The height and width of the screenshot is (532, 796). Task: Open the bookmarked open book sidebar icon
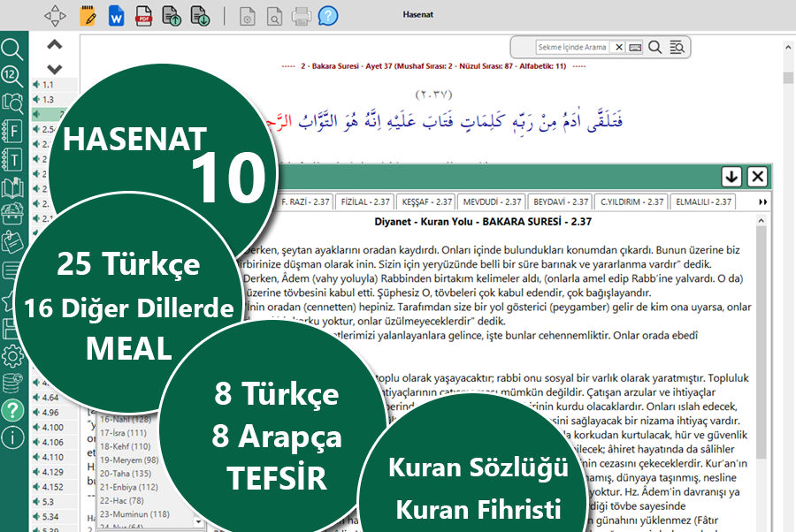12,187
